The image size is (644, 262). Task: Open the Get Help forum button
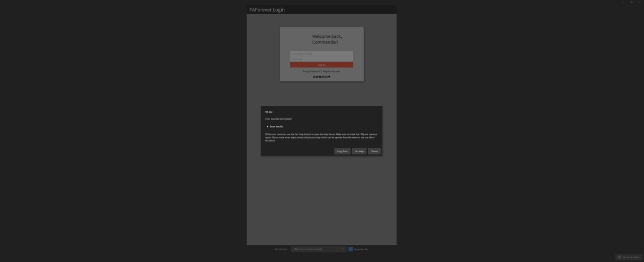point(359,151)
